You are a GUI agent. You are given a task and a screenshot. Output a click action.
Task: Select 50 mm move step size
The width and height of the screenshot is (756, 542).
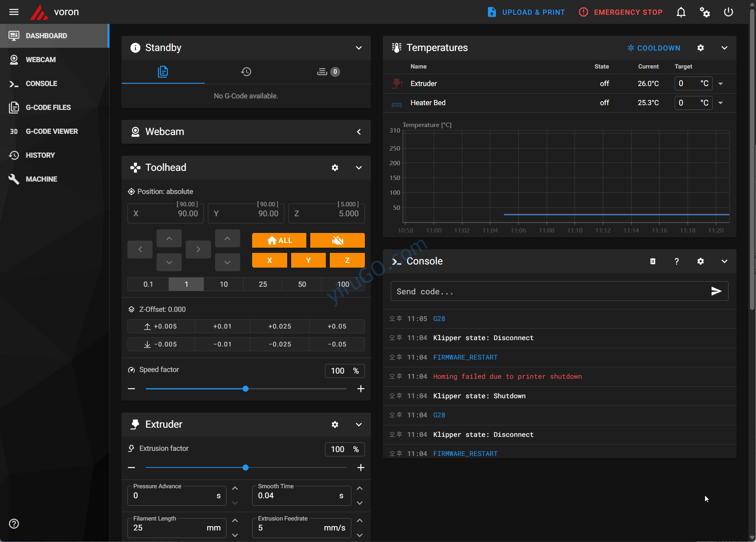pyautogui.click(x=302, y=284)
